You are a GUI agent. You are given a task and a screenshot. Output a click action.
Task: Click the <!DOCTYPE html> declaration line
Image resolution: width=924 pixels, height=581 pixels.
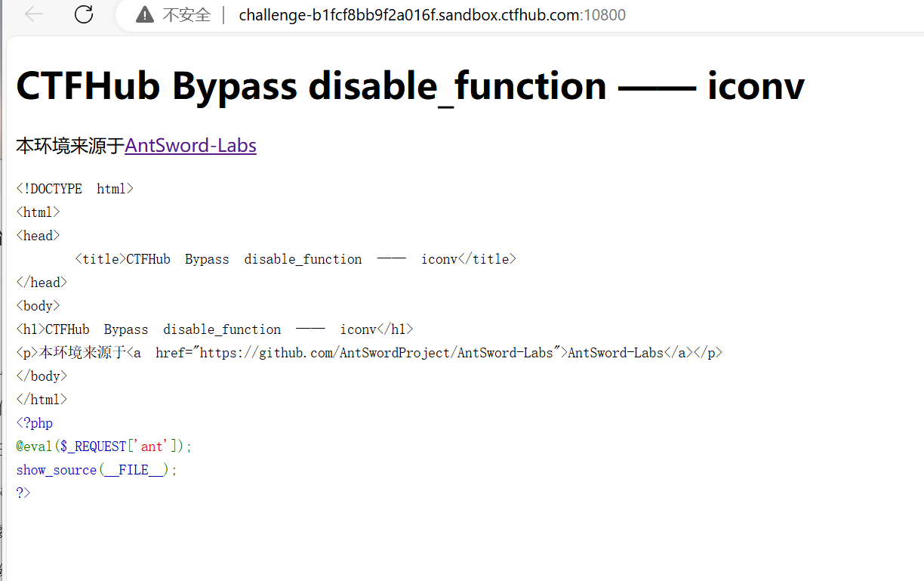pos(75,188)
